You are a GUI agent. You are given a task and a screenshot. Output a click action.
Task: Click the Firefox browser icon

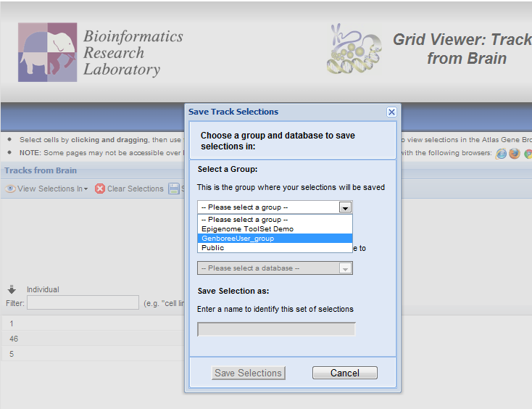(515, 153)
